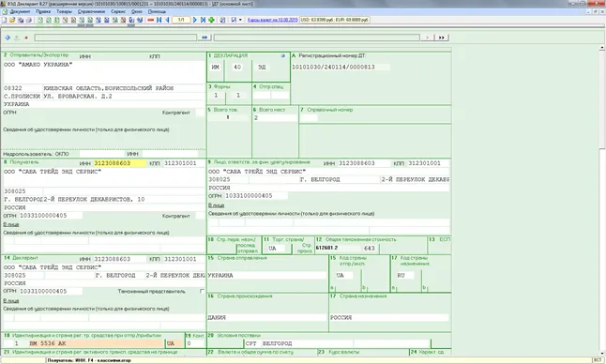This screenshot has height=364, width=606.
Task: Open the Товары menu
Action: (64, 11)
